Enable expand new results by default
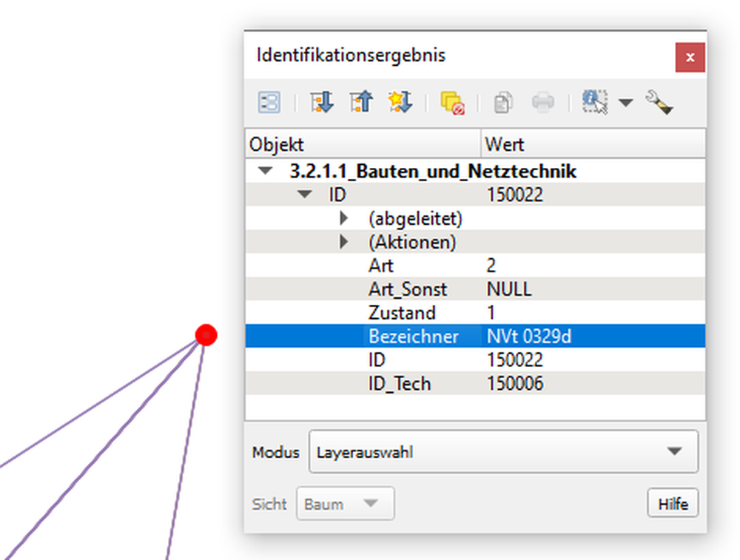Screen dimensions: 740x560 click(x=399, y=102)
